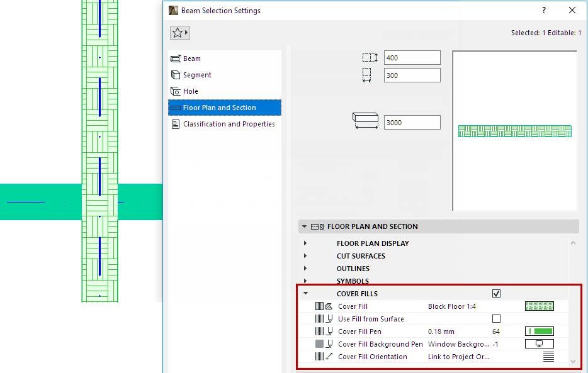Select the Segment page
Viewport: 588px width, 373px height.
click(x=225, y=75)
